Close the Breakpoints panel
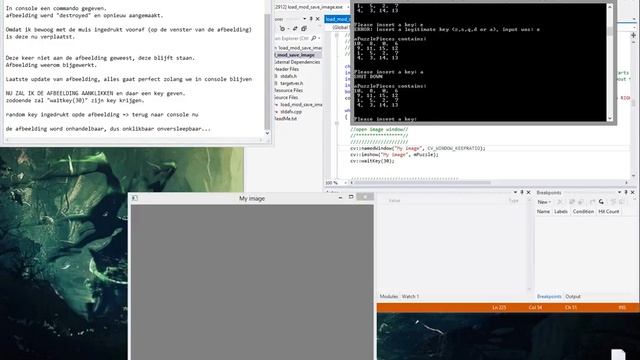This screenshot has height=360, width=640. pos(633,192)
